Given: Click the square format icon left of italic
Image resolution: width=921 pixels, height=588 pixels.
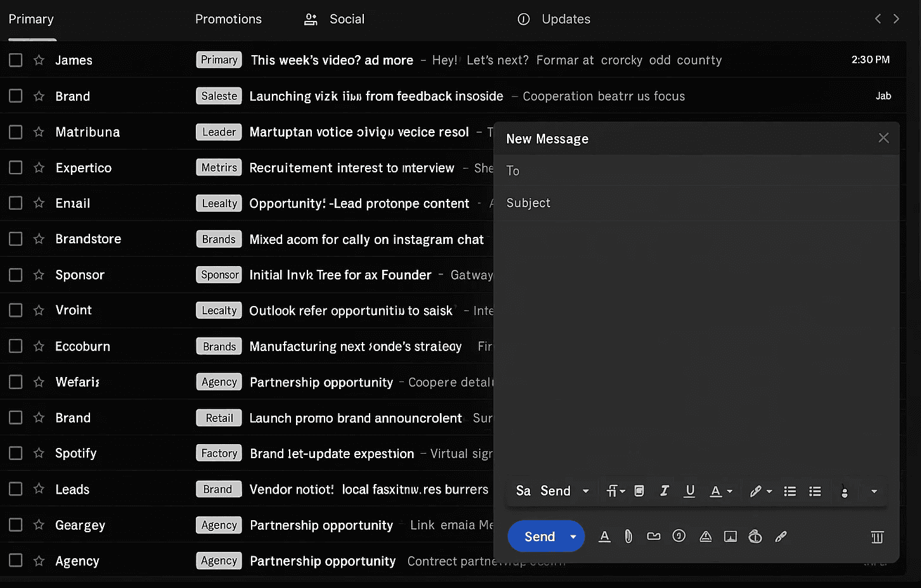Looking at the screenshot, I should point(640,491).
